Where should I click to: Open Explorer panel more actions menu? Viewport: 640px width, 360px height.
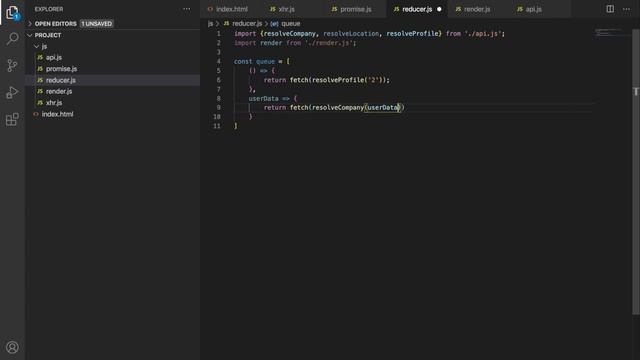pyautogui.click(x=187, y=9)
